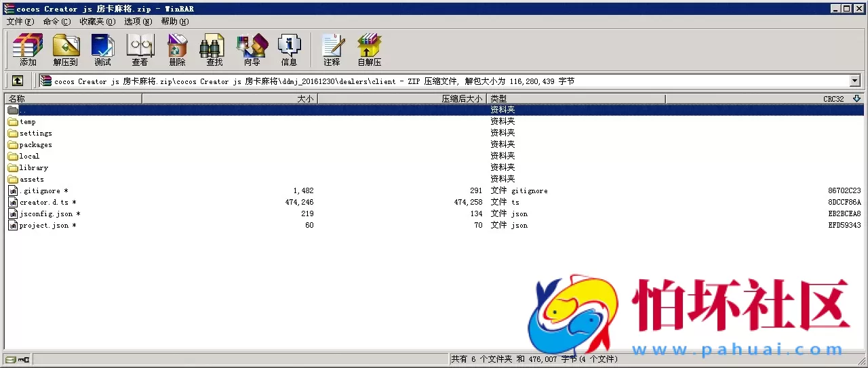
Task: Click CRC32 value EB2BCEA8
Action: pos(844,214)
